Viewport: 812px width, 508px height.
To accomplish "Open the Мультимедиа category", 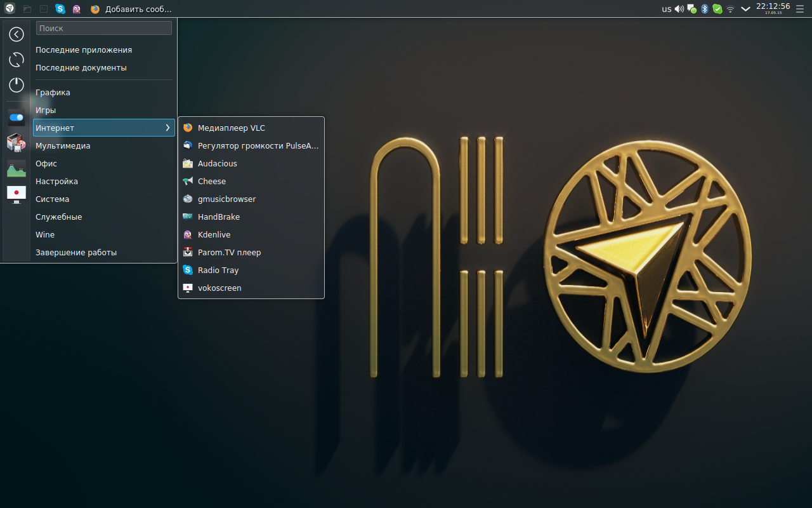I will point(63,145).
